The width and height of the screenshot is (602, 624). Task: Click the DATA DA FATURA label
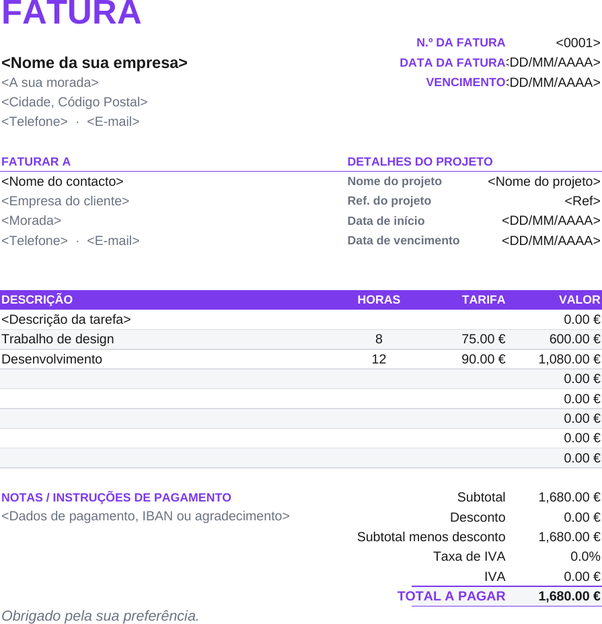452,62
